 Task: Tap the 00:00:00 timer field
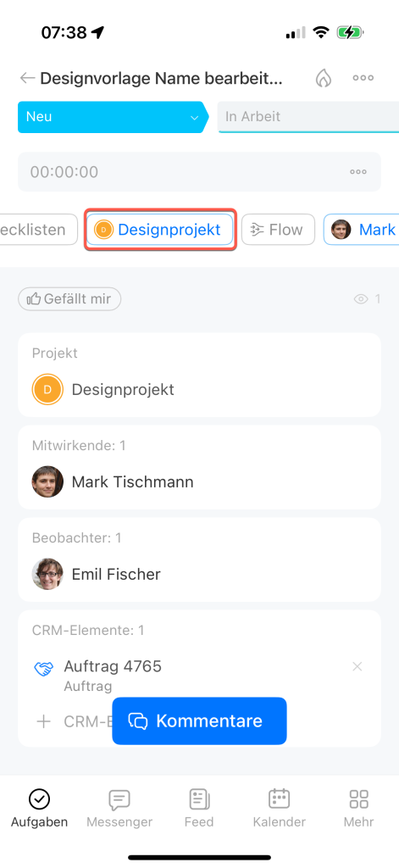coord(199,171)
